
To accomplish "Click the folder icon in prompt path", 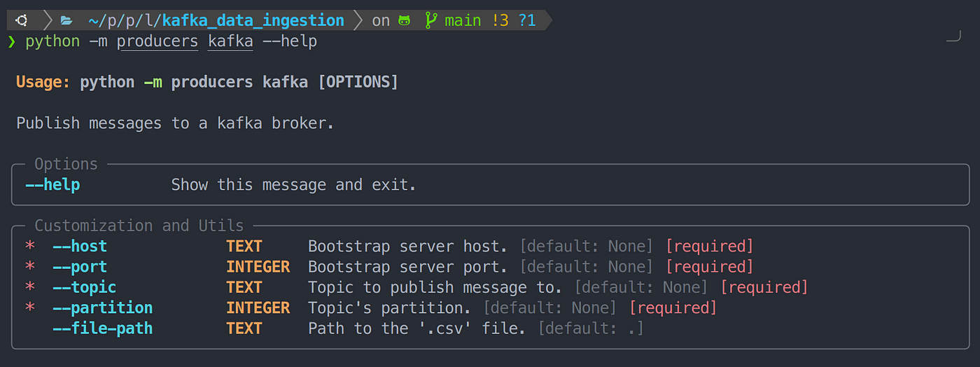I will point(66,21).
